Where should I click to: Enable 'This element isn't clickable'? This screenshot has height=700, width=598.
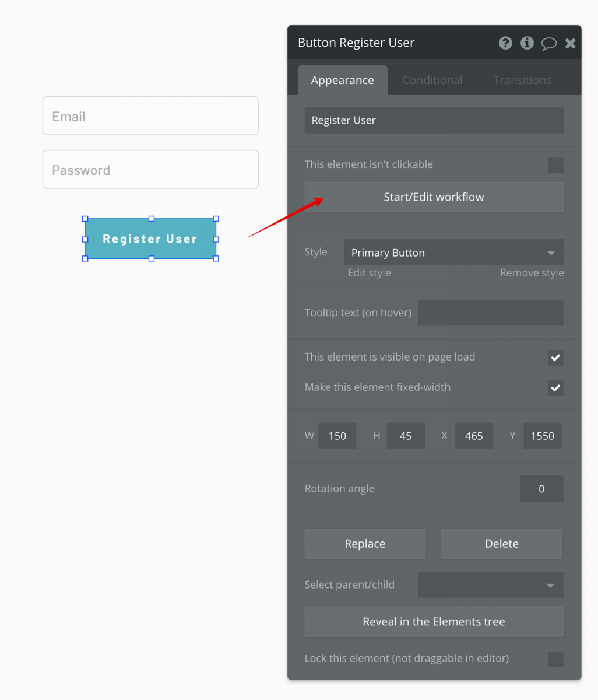coord(555,165)
